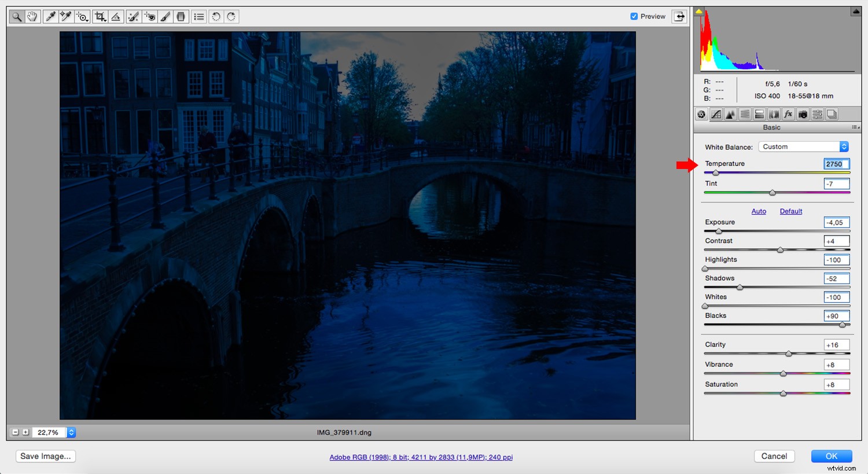Toggle the Preview checkbox

[635, 16]
